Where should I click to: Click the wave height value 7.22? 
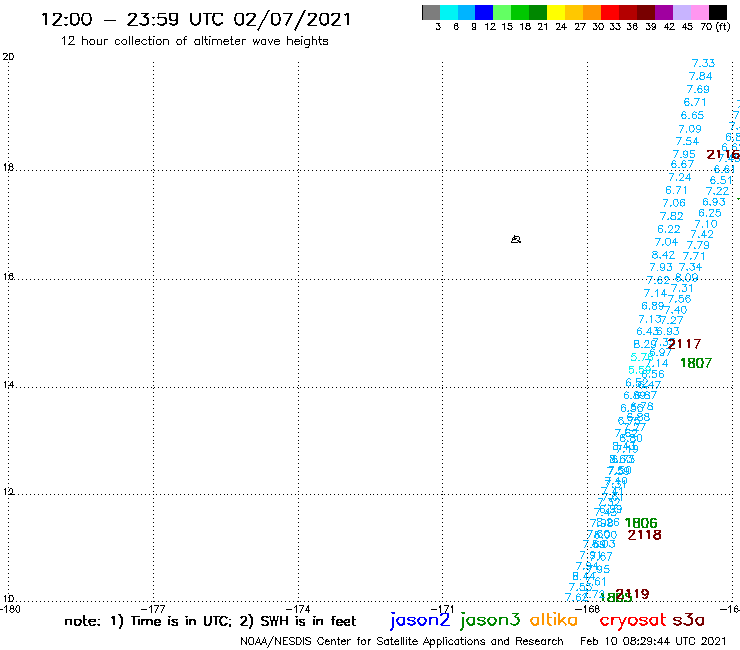[717, 191]
